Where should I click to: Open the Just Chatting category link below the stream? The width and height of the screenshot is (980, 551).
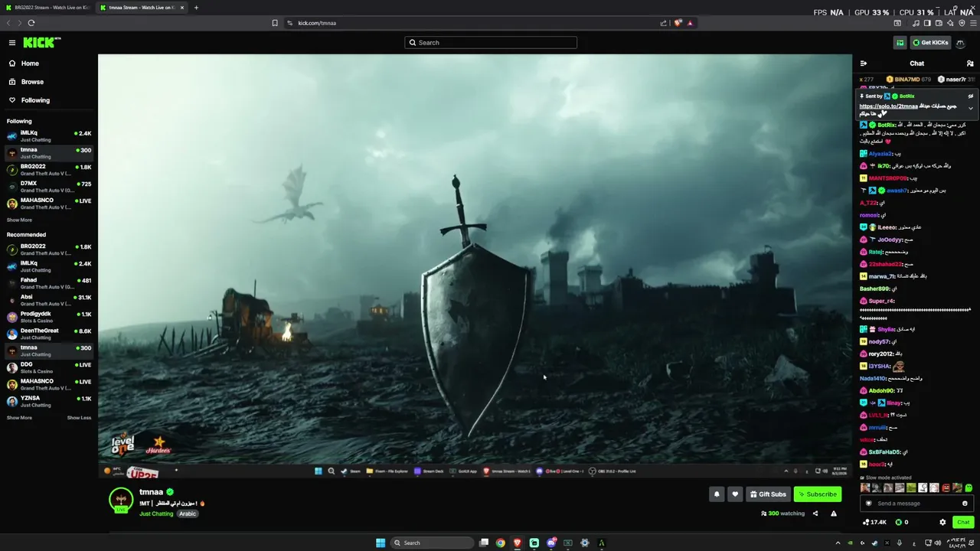pyautogui.click(x=156, y=514)
